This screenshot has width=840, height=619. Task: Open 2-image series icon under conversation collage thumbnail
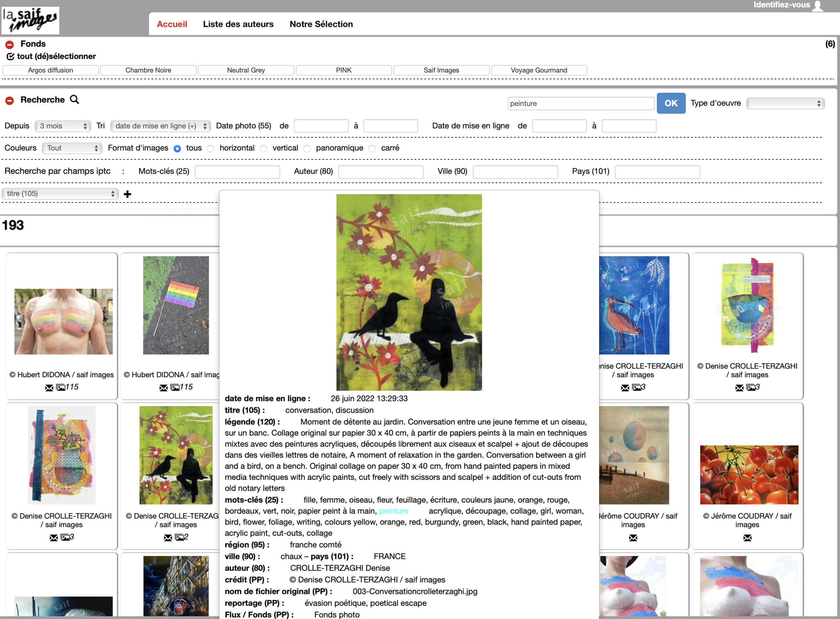[x=179, y=538]
